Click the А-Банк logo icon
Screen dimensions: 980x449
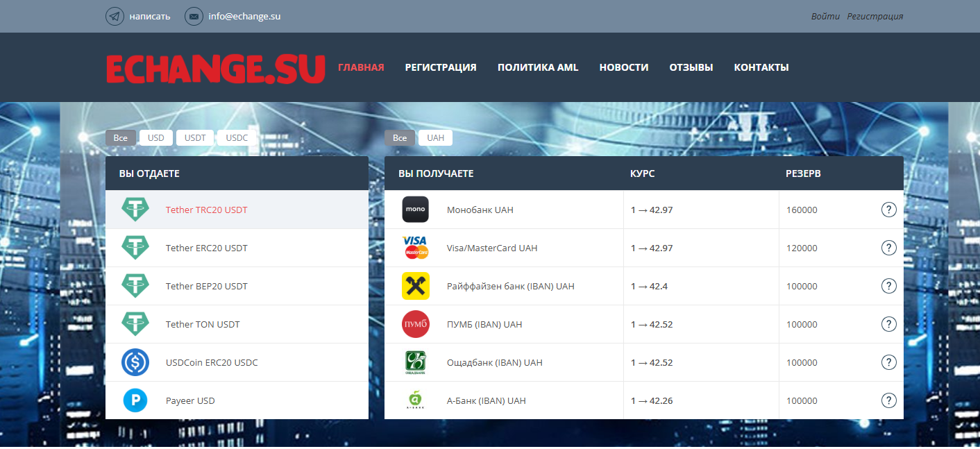pyautogui.click(x=415, y=400)
